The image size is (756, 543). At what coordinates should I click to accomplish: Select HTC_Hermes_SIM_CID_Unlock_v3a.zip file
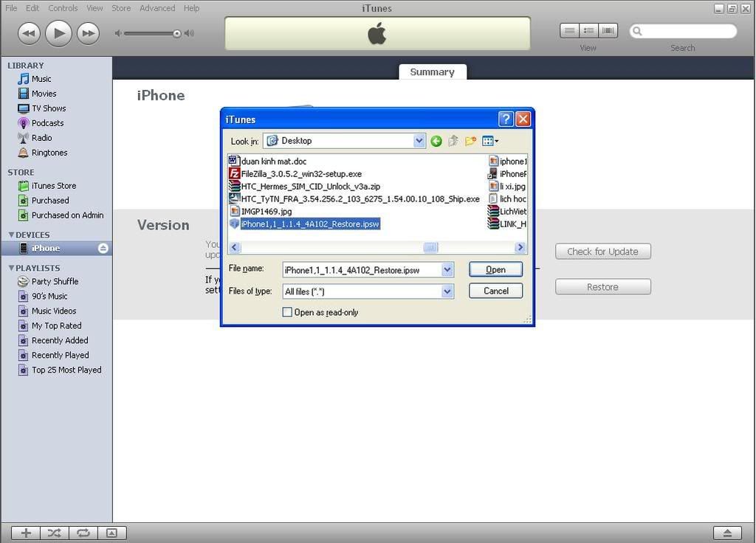coord(304,187)
